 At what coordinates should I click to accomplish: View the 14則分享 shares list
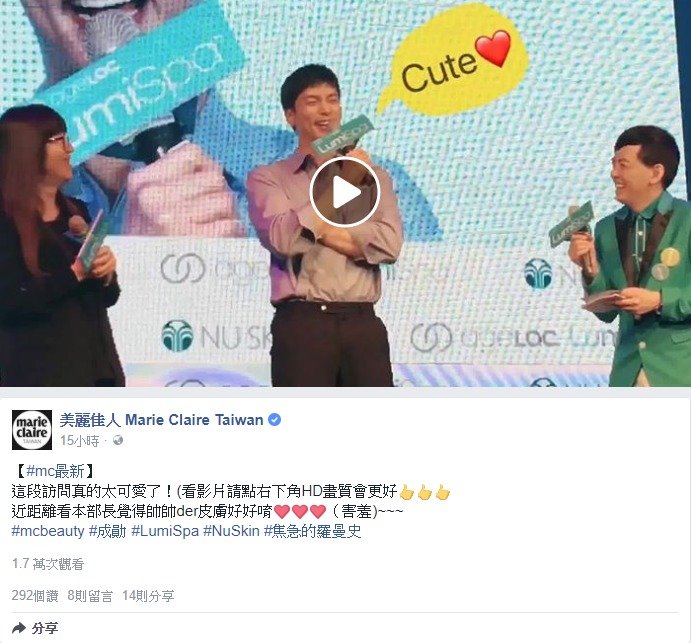(148, 596)
